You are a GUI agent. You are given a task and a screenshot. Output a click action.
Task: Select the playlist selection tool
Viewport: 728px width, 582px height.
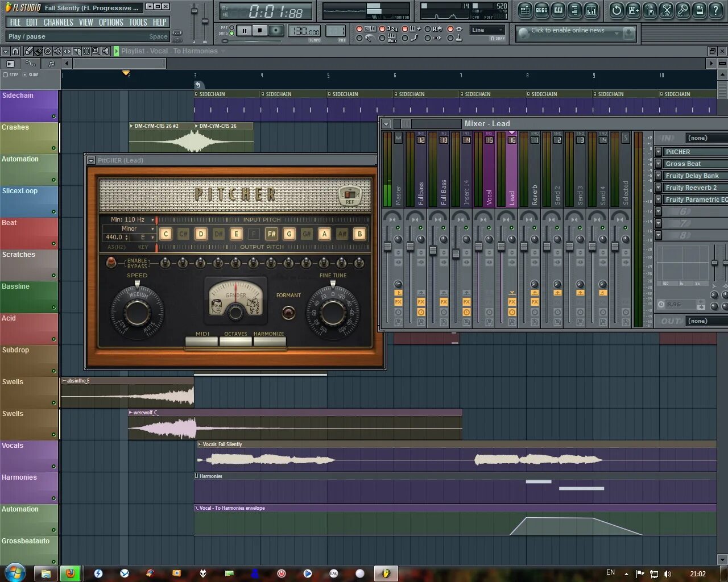coord(86,51)
